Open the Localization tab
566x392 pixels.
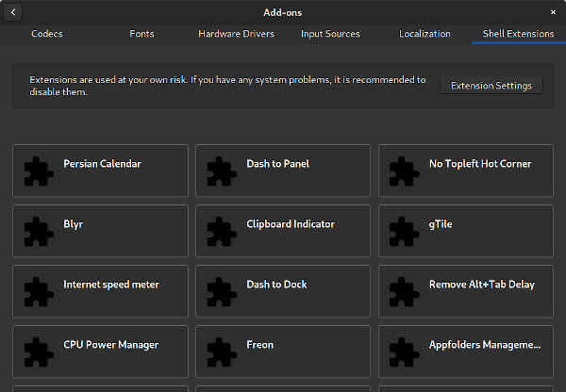click(424, 34)
